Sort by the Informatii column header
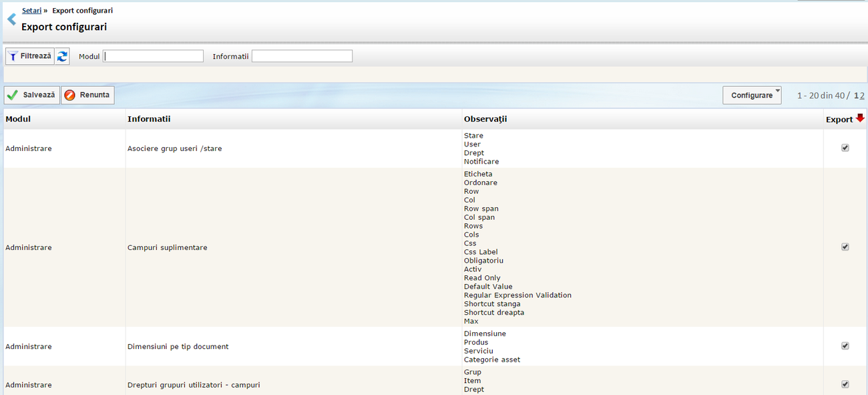This screenshot has width=868, height=395. tap(149, 119)
